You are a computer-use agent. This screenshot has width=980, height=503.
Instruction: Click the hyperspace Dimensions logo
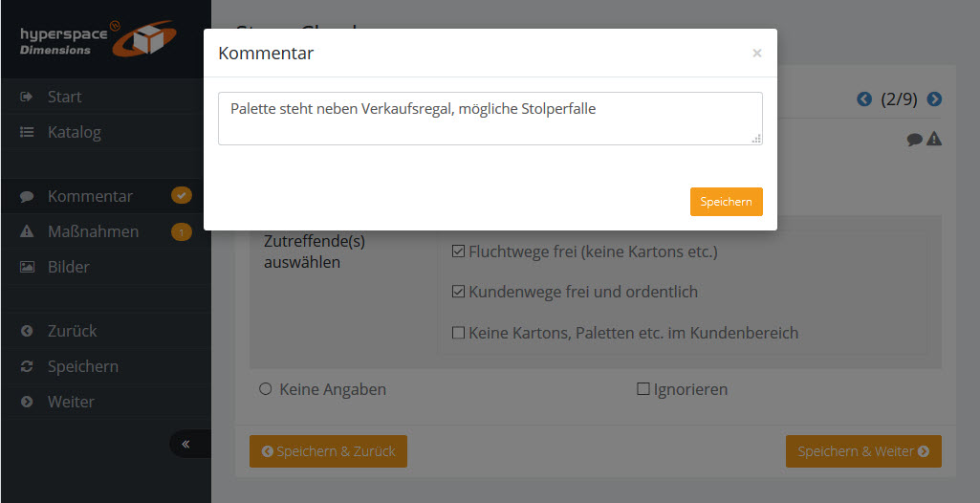(x=96, y=38)
